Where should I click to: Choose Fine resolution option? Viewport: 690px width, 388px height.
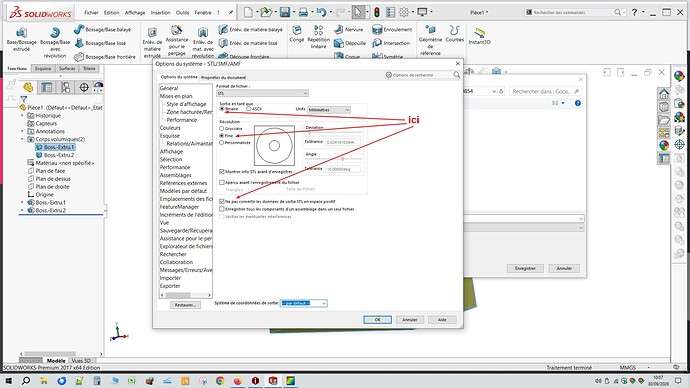pyautogui.click(x=221, y=135)
